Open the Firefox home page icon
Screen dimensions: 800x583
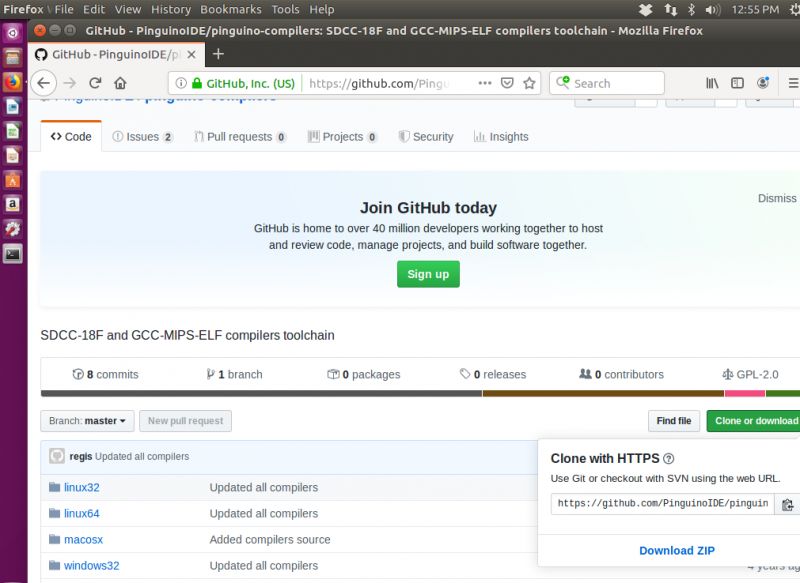point(120,83)
